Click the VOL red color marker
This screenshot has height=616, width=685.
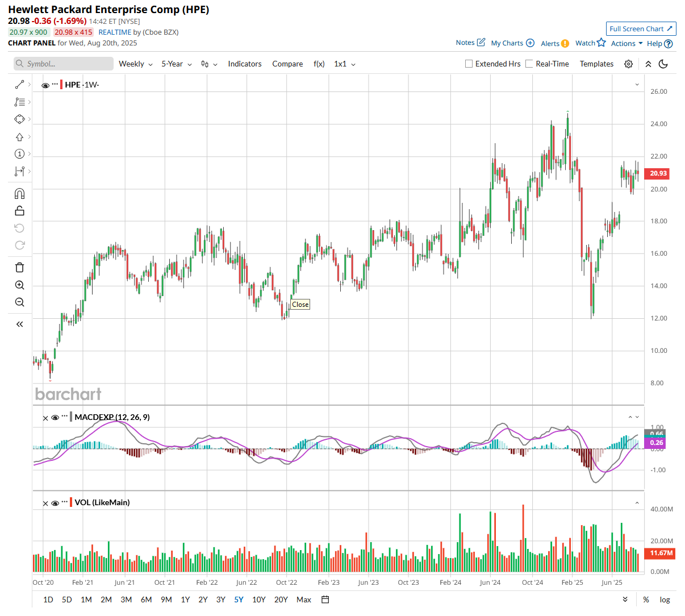(72, 502)
